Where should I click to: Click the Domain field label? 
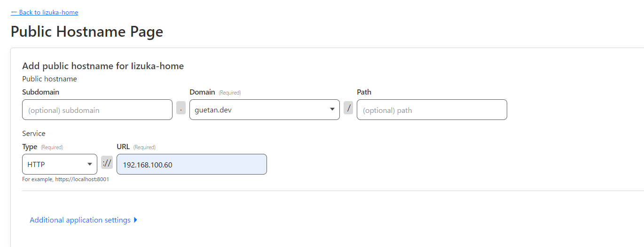[x=202, y=92]
